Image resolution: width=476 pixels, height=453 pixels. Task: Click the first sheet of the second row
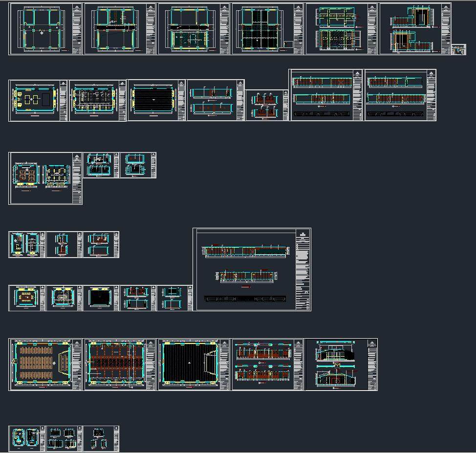[x=38, y=100]
